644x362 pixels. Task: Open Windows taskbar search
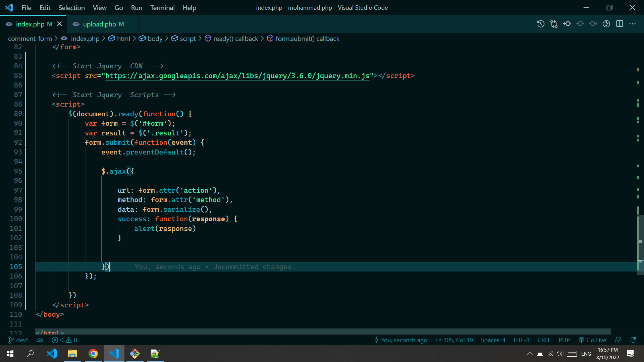pyautogui.click(x=30, y=354)
